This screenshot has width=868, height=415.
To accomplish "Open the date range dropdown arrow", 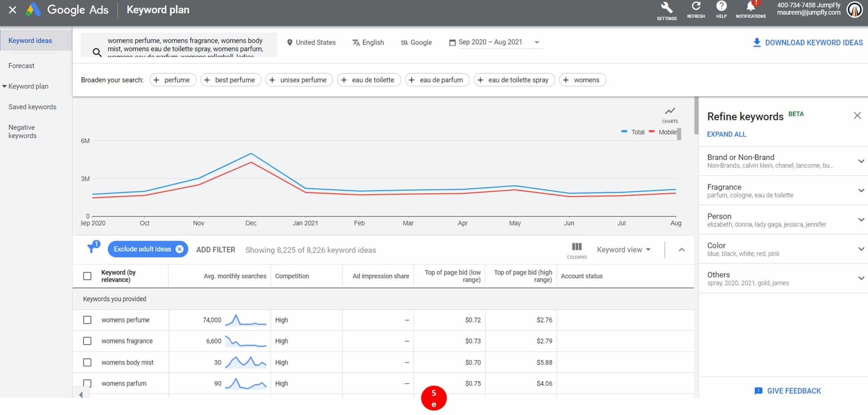I will 537,42.
